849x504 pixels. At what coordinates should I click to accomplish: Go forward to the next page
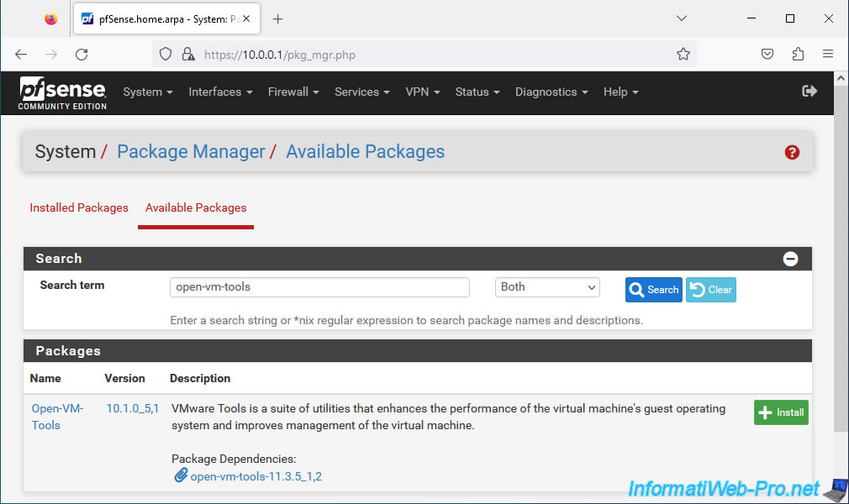pos(51,54)
